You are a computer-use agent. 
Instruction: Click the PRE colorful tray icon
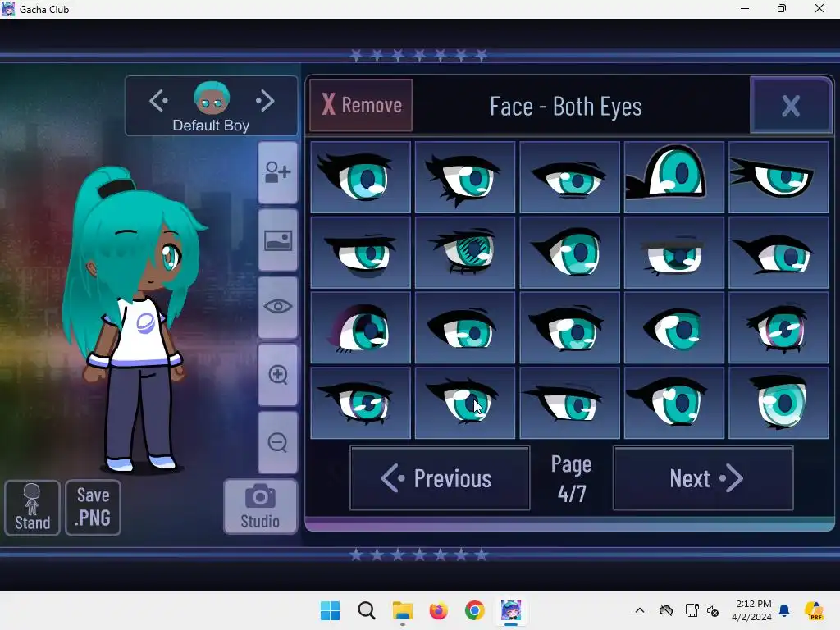click(814, 610)
